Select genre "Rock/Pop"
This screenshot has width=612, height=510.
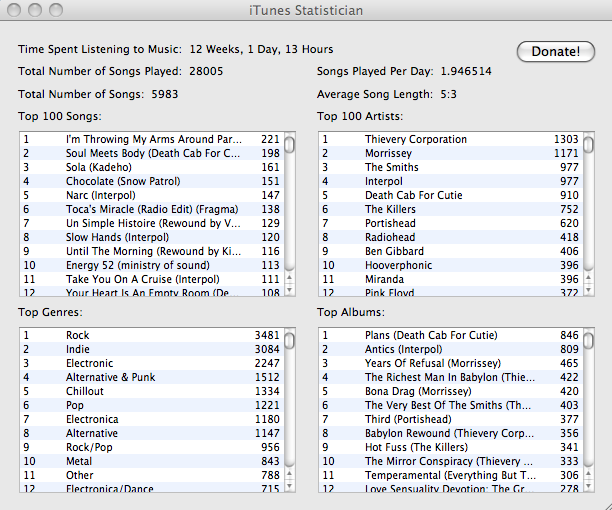point(152,448)
